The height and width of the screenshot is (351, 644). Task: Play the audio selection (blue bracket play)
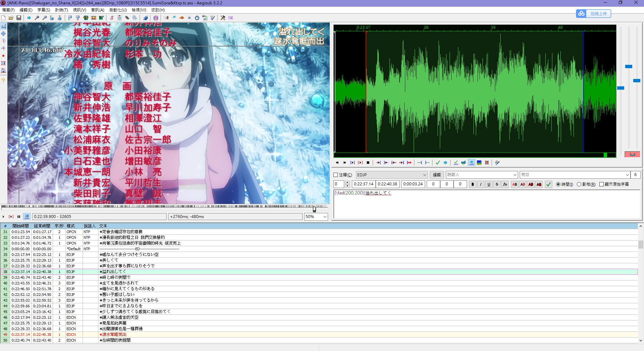click(x=352, y=163)
